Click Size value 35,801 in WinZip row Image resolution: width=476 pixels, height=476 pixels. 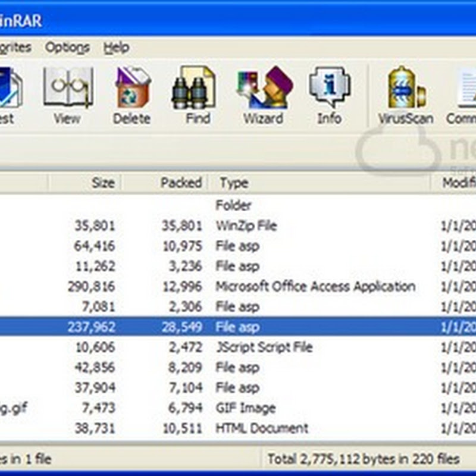(95, 226)
